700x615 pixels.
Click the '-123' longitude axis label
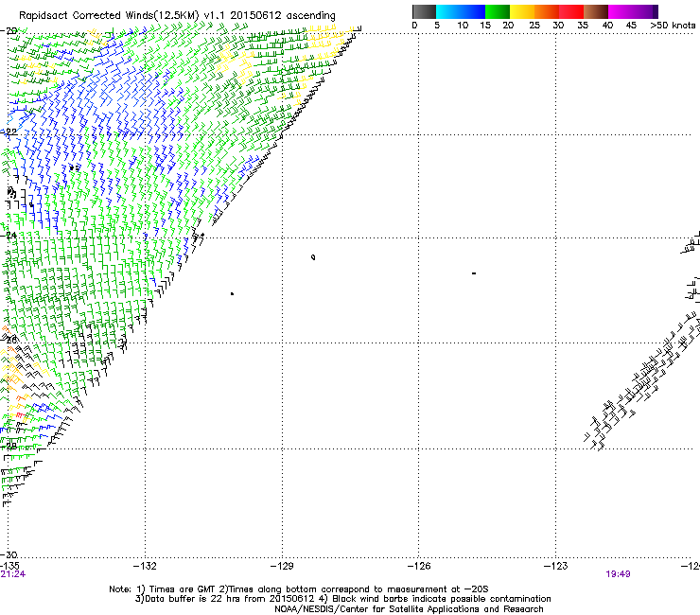[556, 567]
